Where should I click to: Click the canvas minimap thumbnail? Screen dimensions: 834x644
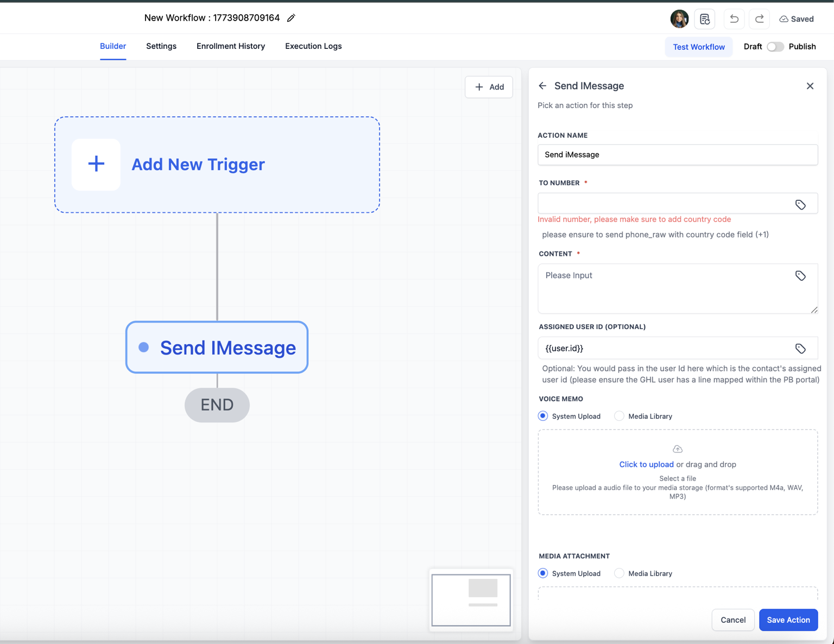(471, 599)
